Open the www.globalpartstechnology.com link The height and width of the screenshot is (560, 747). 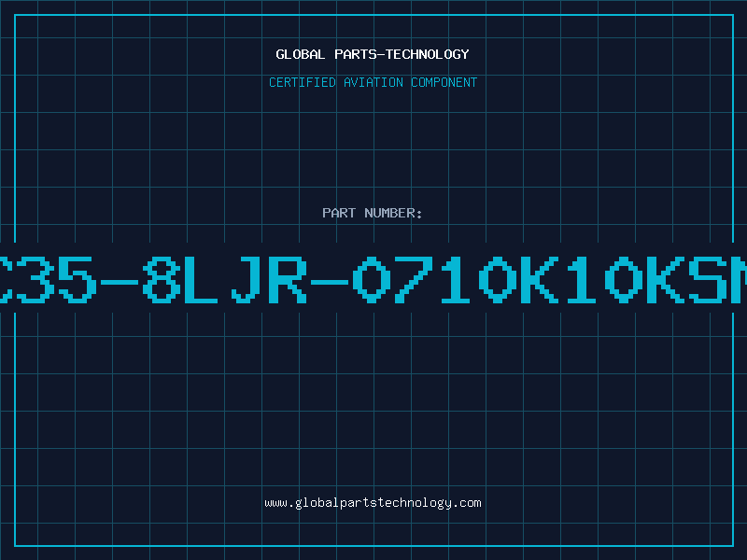[373, 503]
